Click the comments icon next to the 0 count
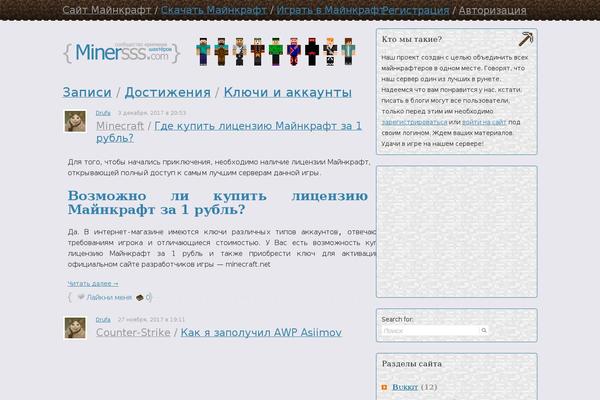Image resolution: width=600 pixels, height=400 pixels. [140, 297]
